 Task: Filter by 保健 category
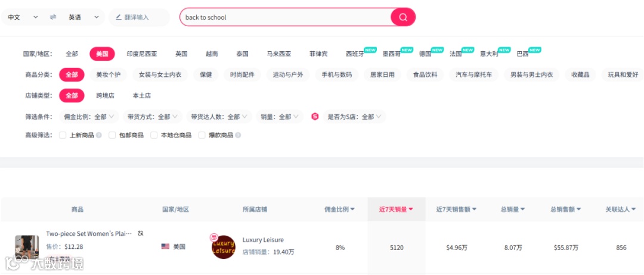(206, 75)
